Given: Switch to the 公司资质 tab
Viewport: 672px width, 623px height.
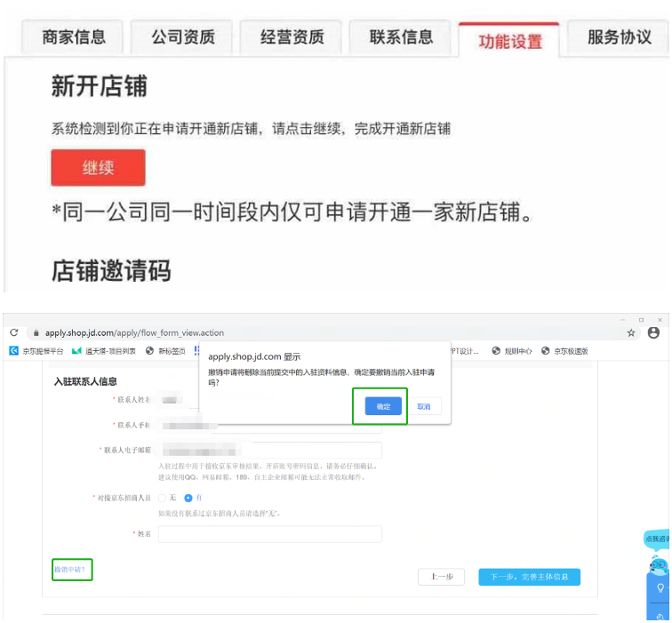Looking at the screenshot, I should (x=182, y=37).
